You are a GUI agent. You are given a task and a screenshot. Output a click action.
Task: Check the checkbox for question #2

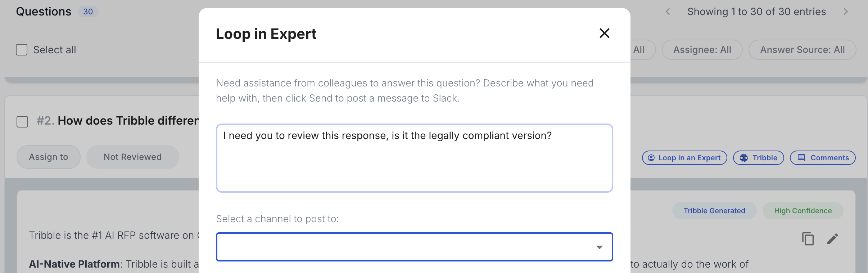point(22,122)
